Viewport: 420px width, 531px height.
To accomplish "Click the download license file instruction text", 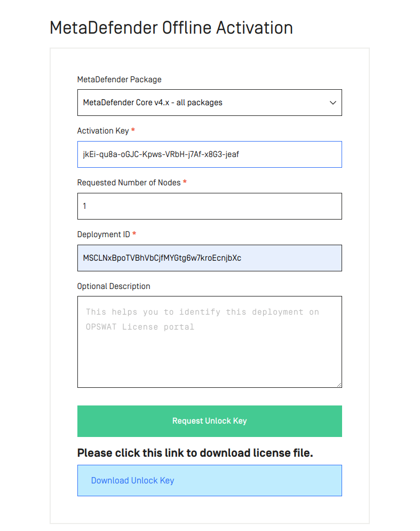I will [195, 453].
